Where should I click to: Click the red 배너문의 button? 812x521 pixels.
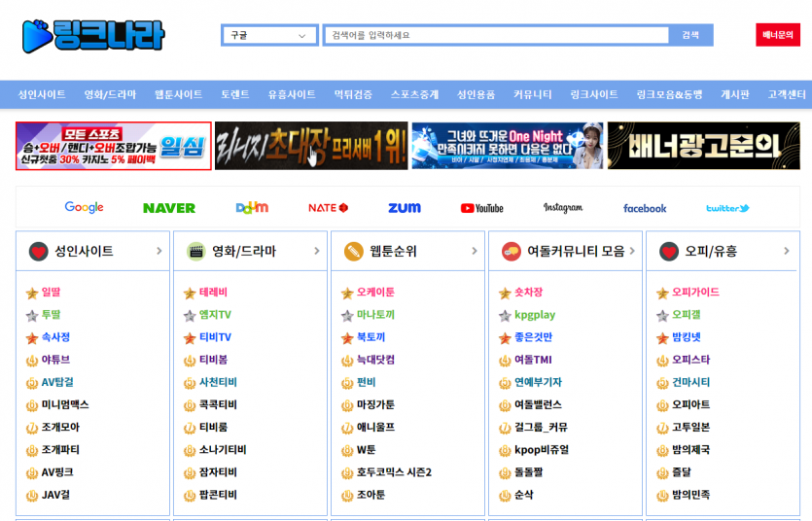point(778,35)
